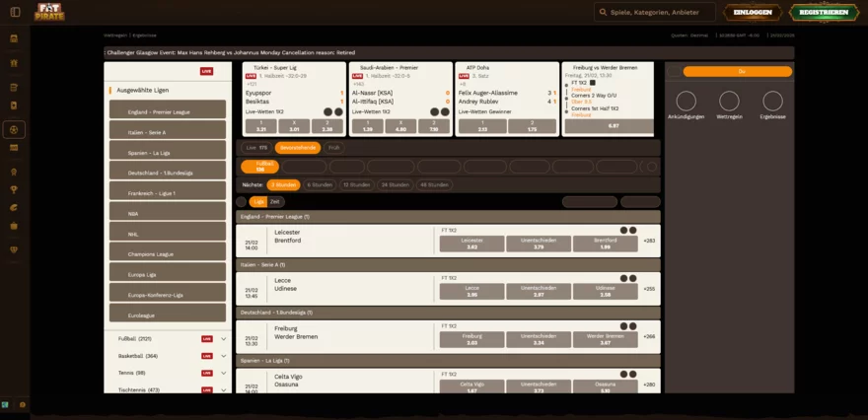Open the trophy icon in sidebar
Image resolution: width=868 pixels, height=420 pixels.
click(14, 190)
